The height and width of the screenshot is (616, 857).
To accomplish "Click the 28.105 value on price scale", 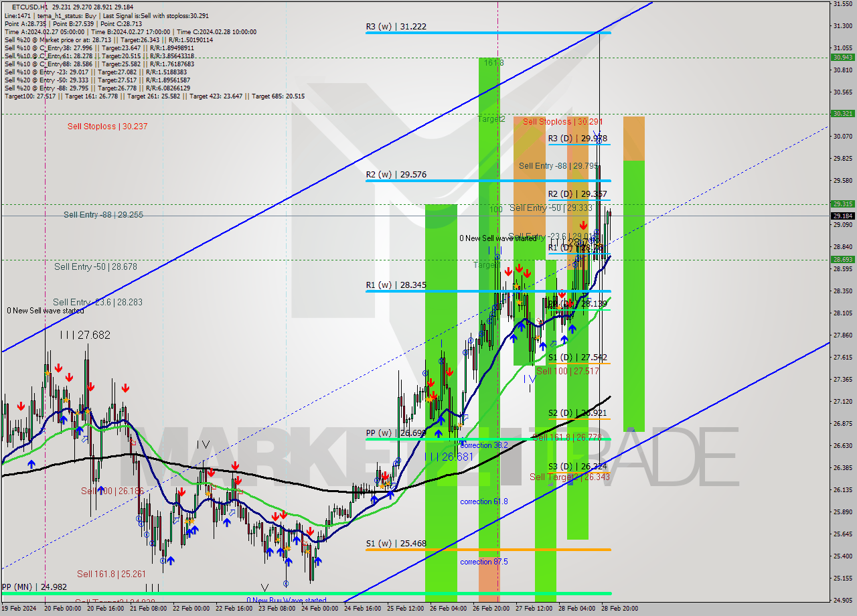I will coord(842,313).
